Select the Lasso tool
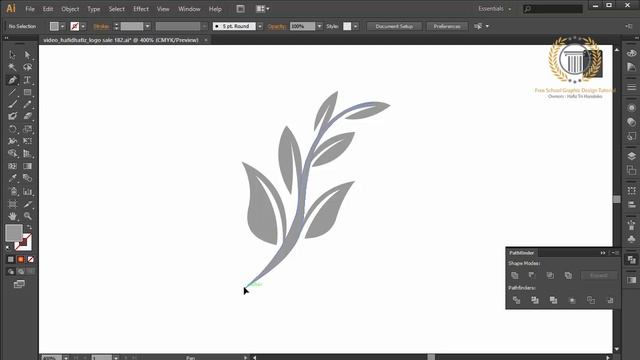Viewport: 640px width, 360px height. coord(27,67)
